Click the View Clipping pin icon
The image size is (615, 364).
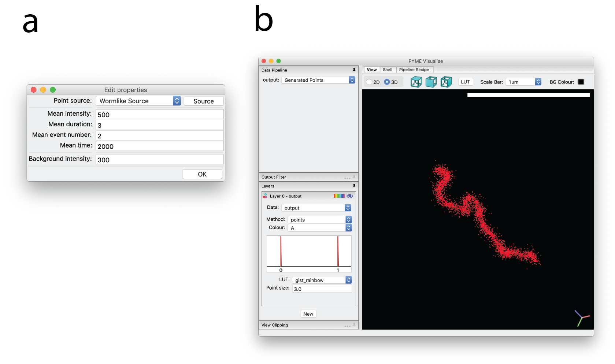pos(354,325)
